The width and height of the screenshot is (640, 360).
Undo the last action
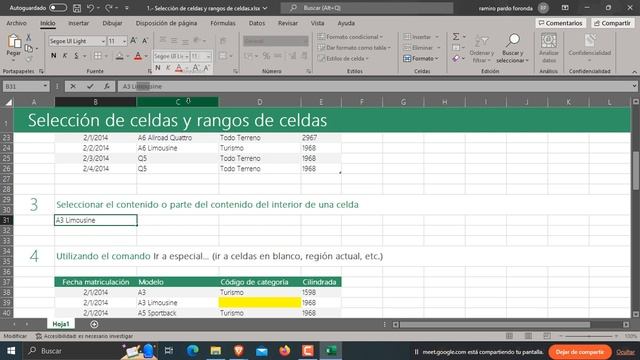click(90, 8)
